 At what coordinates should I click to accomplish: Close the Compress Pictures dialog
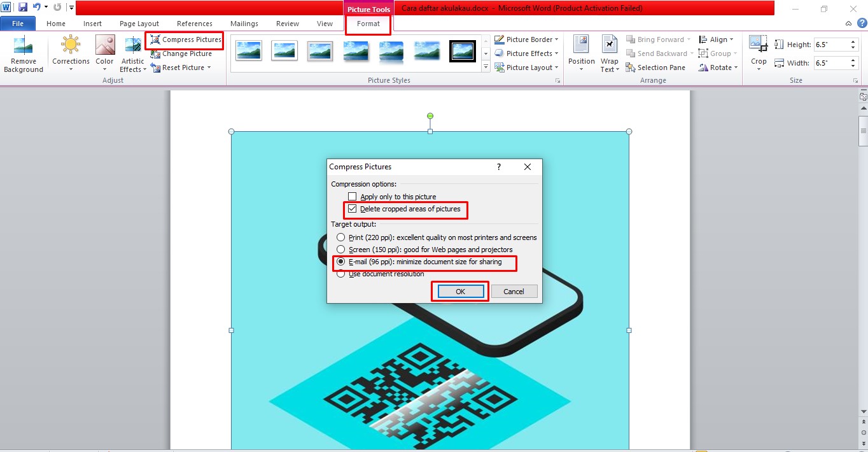527,167
